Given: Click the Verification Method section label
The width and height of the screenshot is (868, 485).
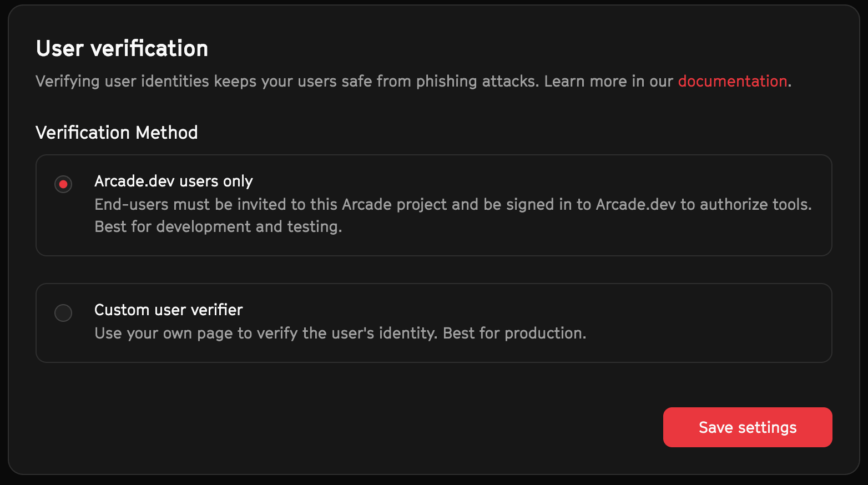Looking at the screenshot, I should (117, 132).
